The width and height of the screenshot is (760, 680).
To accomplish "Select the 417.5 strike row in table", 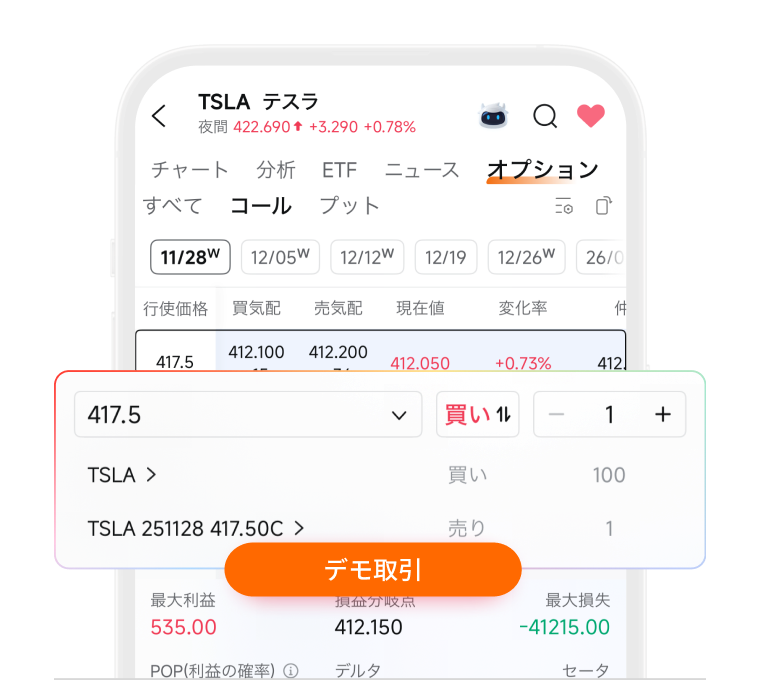I will (x=380, y=351).
